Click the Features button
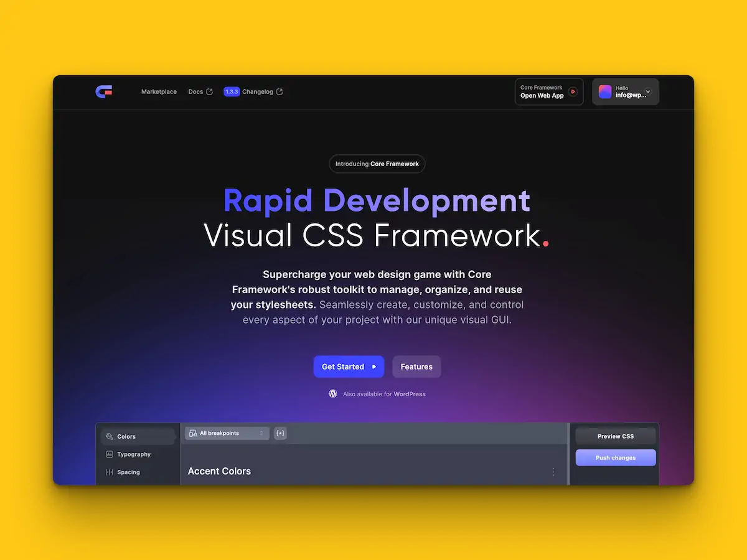747x560 pixels. 416,366
